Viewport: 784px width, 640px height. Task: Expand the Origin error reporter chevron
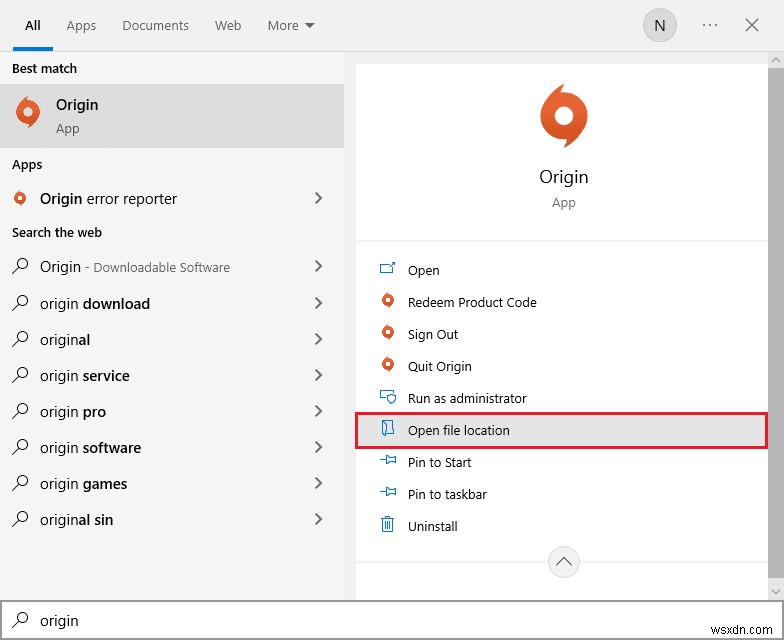[318, 198]
